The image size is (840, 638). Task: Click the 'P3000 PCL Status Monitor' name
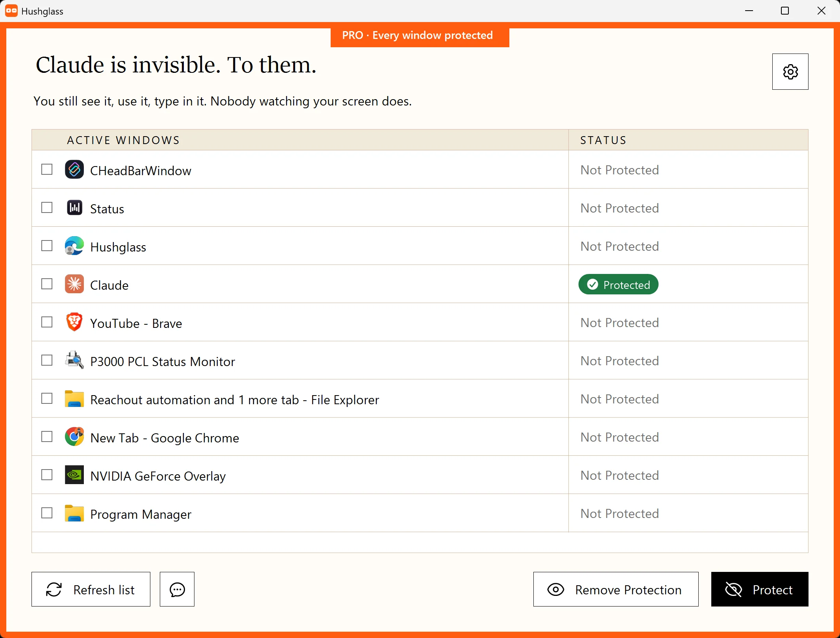coord(163,362)
